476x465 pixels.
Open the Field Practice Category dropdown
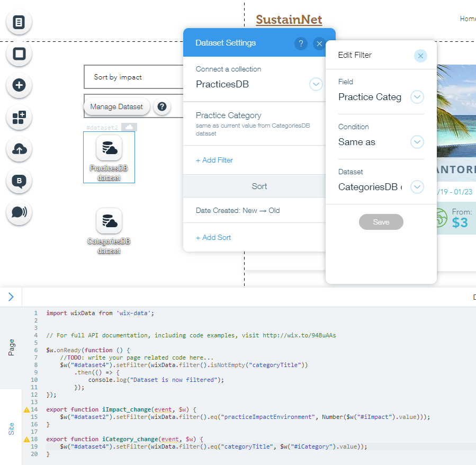tap(417, 97)
